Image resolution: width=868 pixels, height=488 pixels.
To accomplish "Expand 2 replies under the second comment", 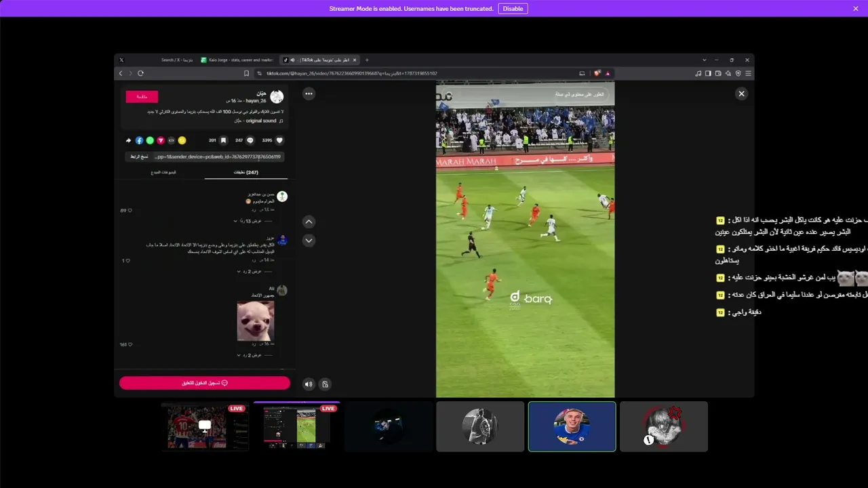I will click(x=248, y=271).
